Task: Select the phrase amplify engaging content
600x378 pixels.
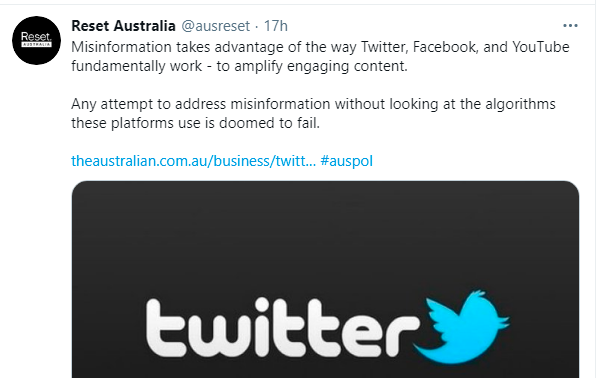Action: click(x=321, y=66)
